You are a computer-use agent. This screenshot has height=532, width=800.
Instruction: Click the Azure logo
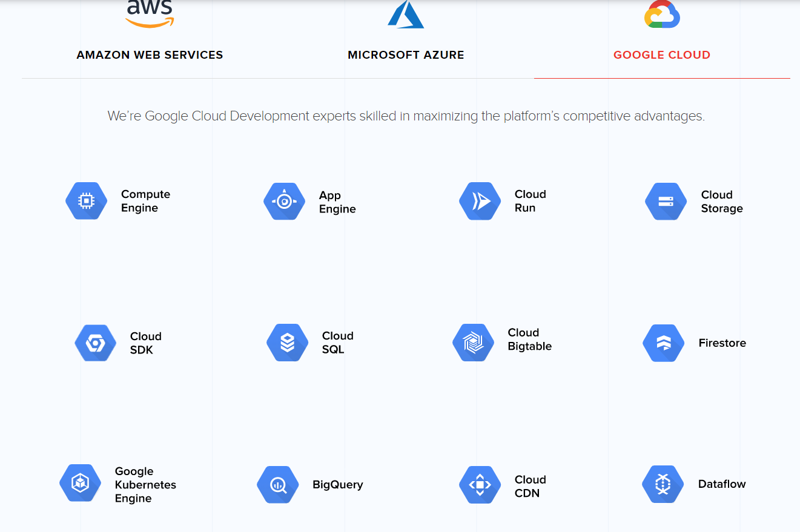[406, 14]
